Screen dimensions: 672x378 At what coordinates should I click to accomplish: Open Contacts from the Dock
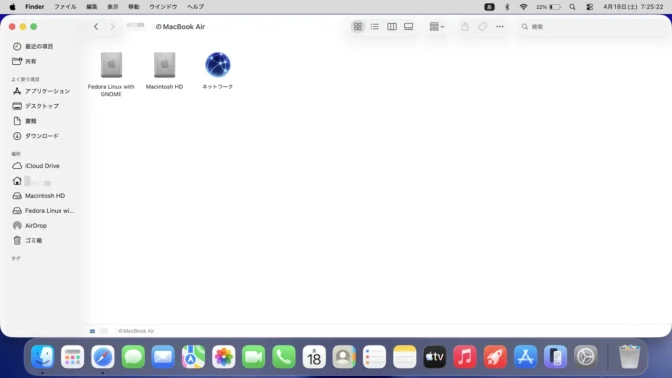point(344,357)
